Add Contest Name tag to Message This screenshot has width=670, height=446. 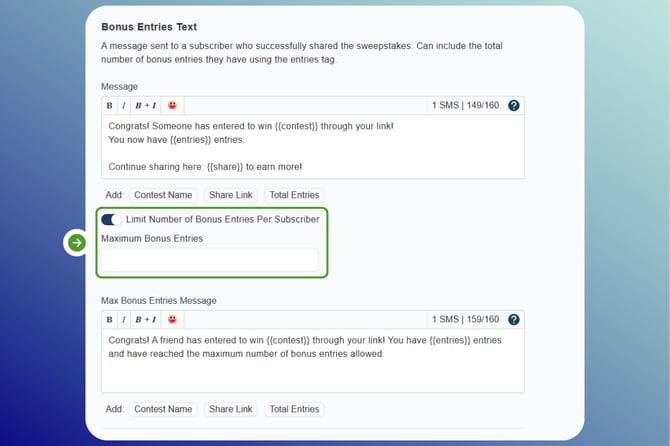coord(163,195)
